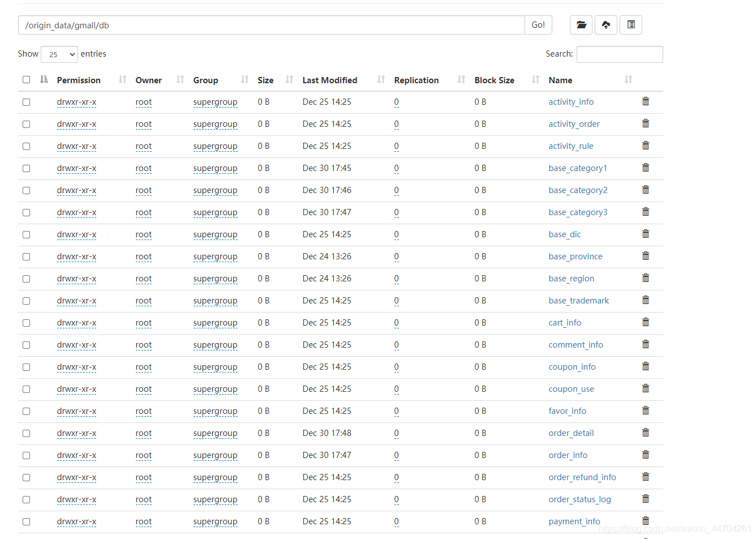
Task: Check the coupon_use row checkbox
Action: pos(26,389)
